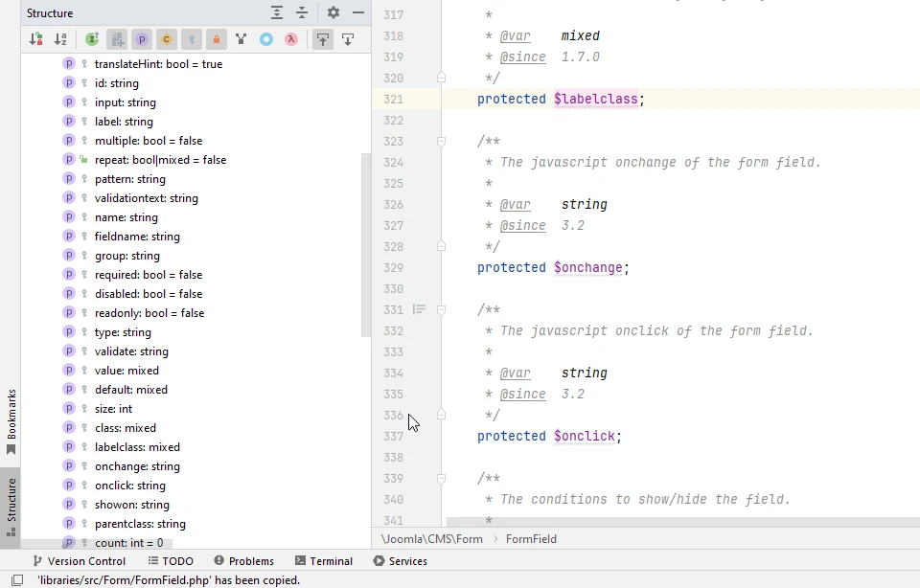Screen dimensions: 920x588
Task: Toggle show protected members key filter
Action: click(192, 39)
